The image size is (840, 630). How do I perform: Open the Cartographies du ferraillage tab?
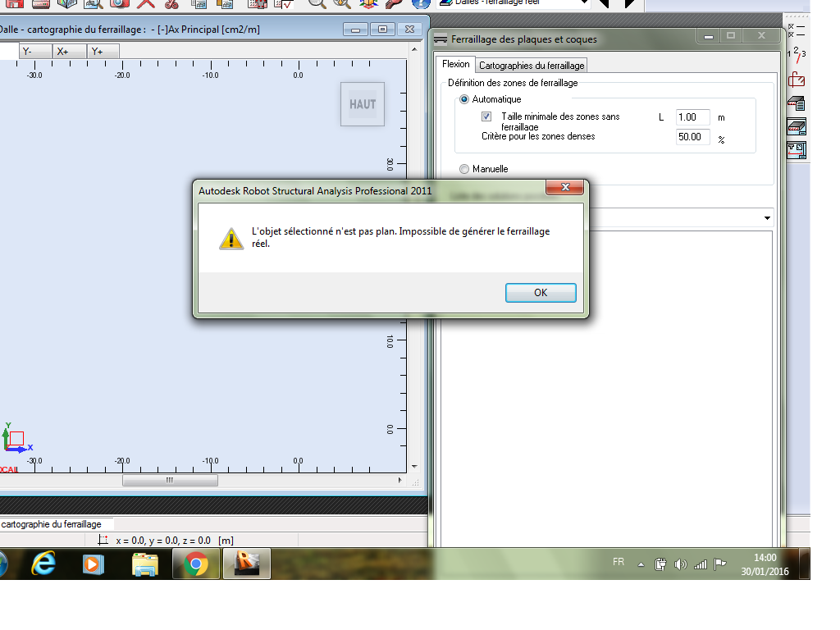532,66
